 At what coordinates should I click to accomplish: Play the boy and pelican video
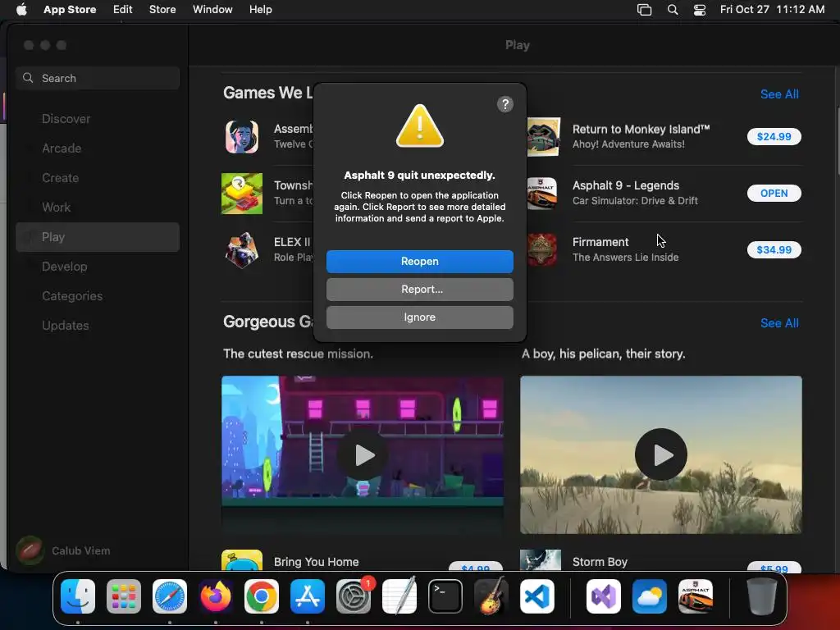tap(661, 454)
